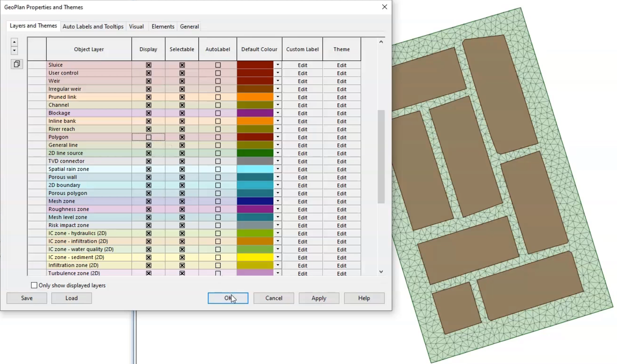Open colour dropdown for Spatial rain zone

click(x=278, y=169)
